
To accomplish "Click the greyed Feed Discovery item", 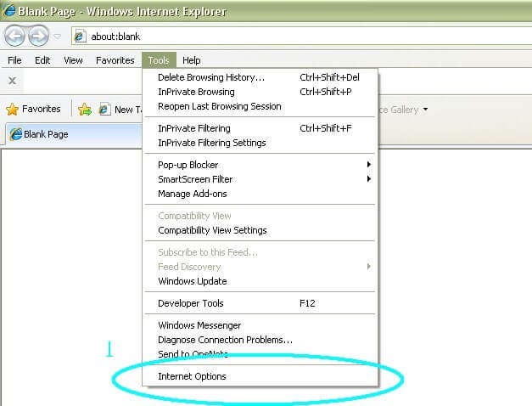I will click(260, 267).
